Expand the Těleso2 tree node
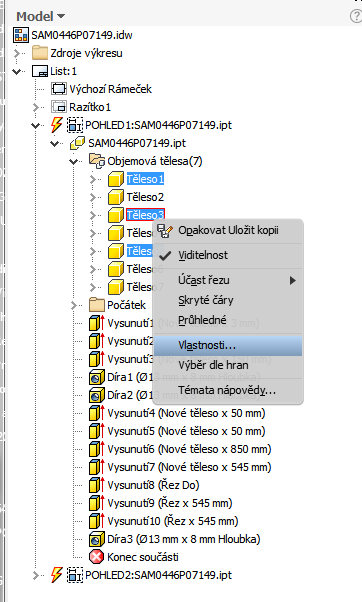The image size is (362, 602). pyautogui.click(x=93, y=197)
